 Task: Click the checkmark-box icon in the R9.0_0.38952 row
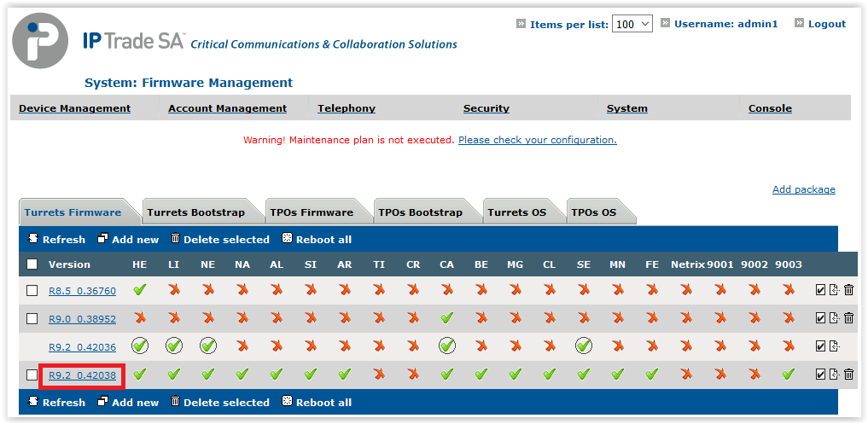(820, 317)
